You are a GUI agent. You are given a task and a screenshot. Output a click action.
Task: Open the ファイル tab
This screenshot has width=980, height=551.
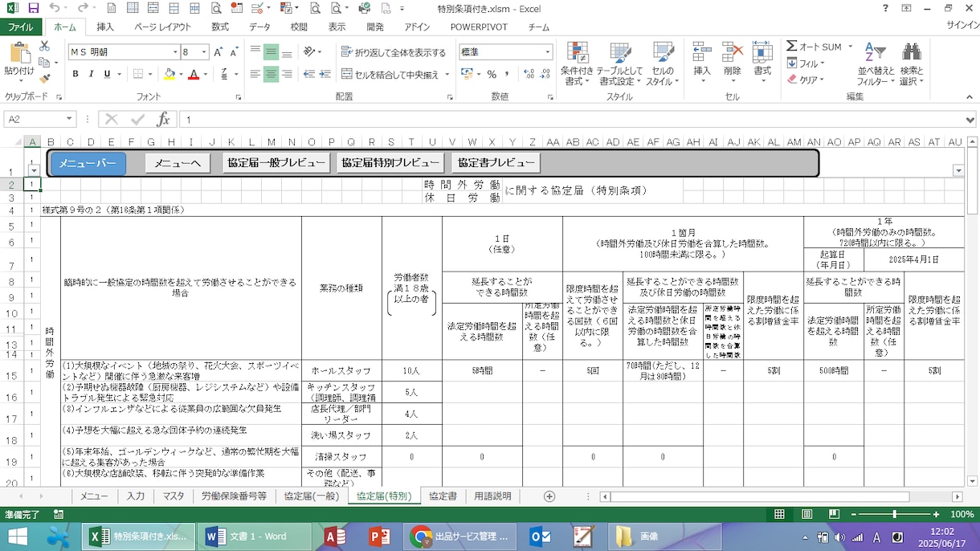click(x=21, y=27)
